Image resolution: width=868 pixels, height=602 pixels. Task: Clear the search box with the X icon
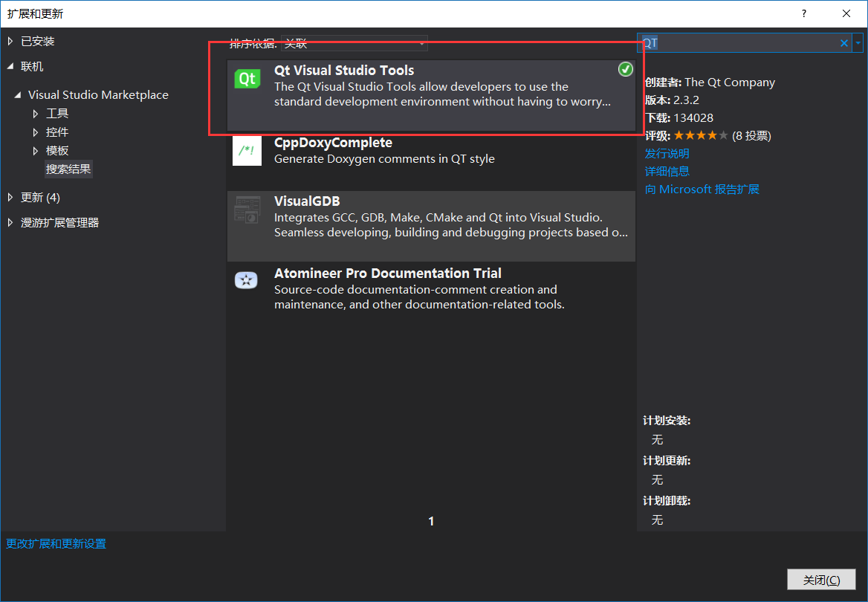coord(844,43)
